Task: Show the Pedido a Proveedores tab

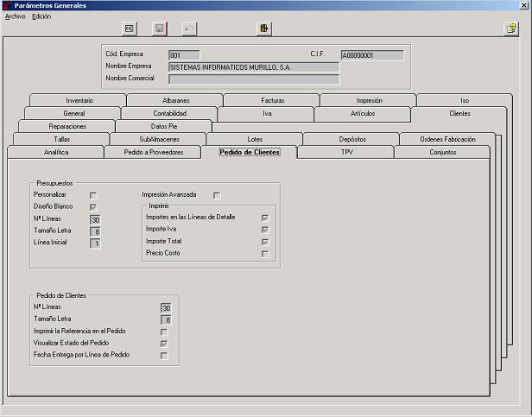Action: tap(154, 152)
